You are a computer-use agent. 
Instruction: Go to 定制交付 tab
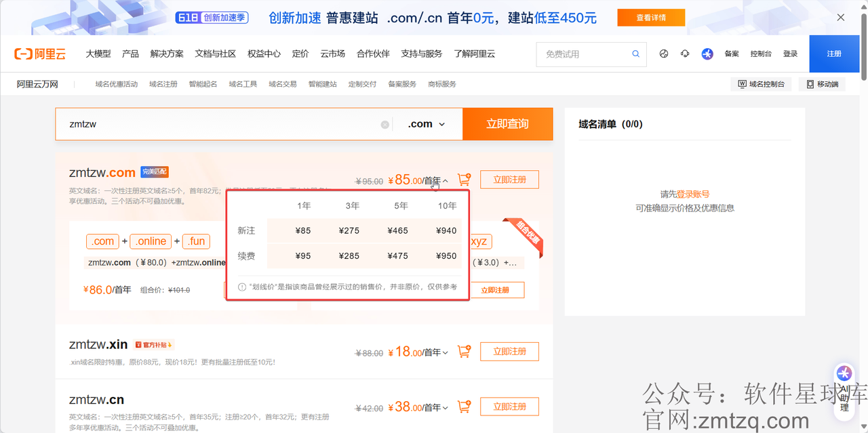coord(362,84)
